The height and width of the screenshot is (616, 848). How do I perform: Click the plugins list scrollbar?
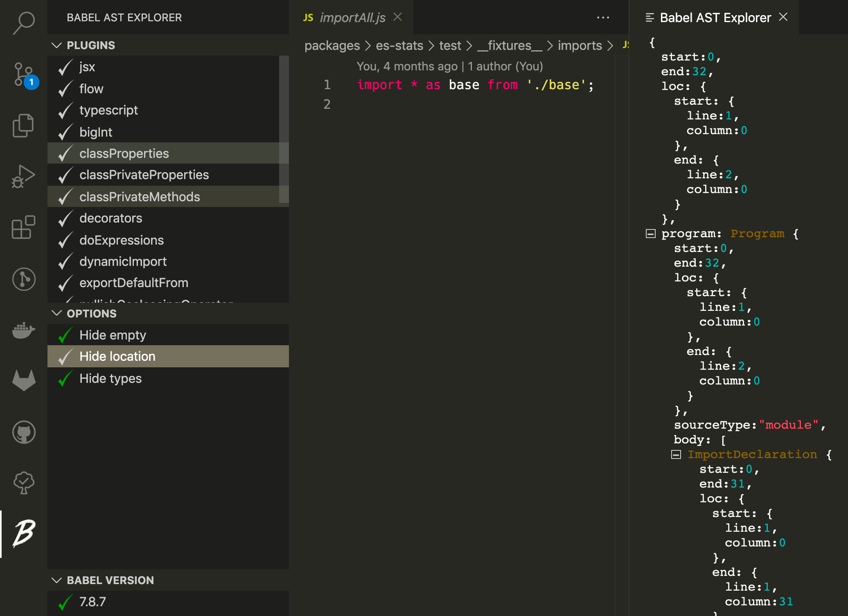point(284,129)
